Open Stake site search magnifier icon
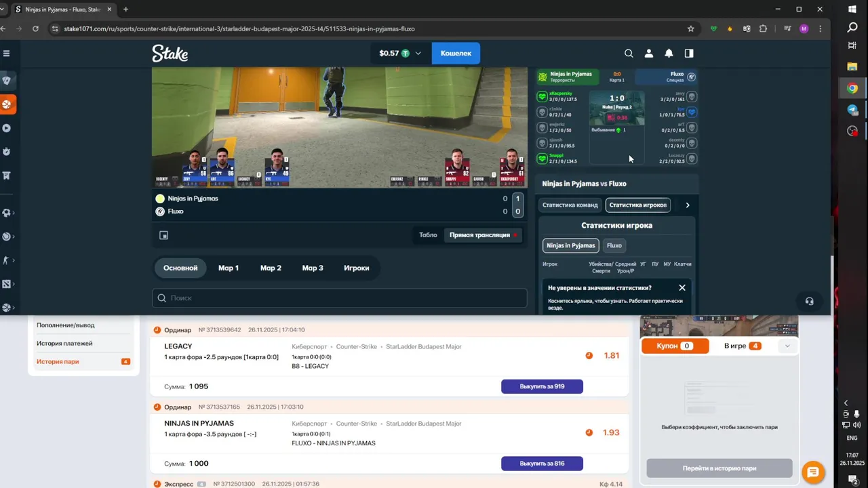 tap(629, 54)
